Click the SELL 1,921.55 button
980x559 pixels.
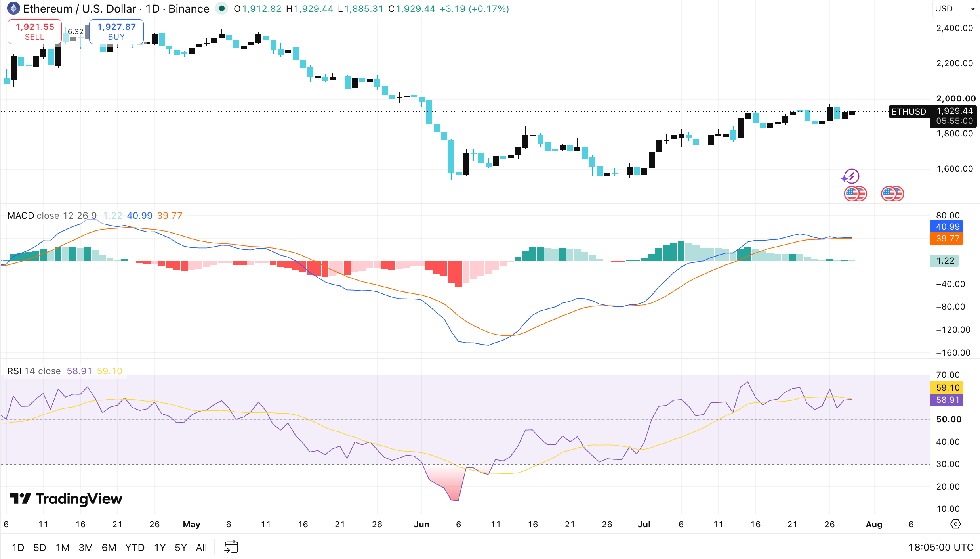point(34,32)
